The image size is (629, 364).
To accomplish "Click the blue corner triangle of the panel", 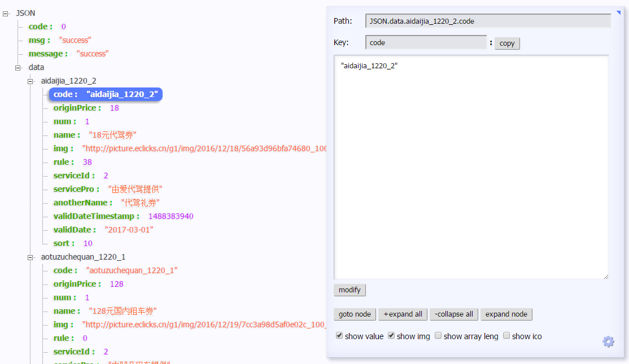I will pos(619,12).
